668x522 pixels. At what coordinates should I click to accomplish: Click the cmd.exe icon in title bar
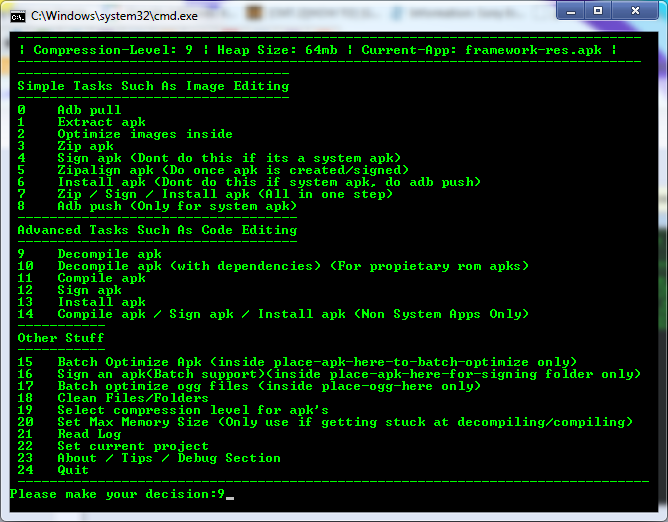18,17
